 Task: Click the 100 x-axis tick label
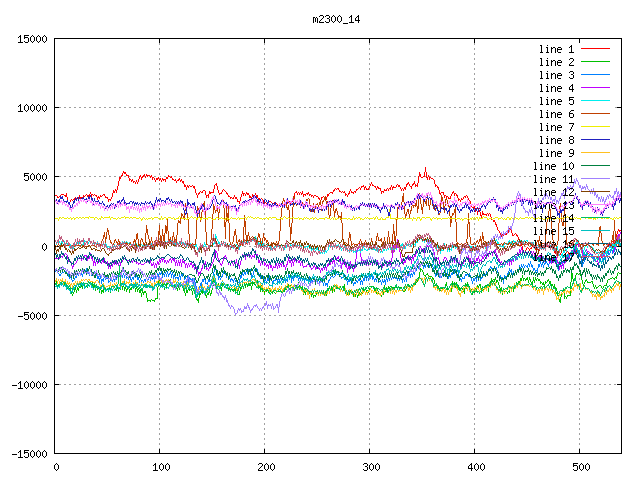[x=160, y=467]
